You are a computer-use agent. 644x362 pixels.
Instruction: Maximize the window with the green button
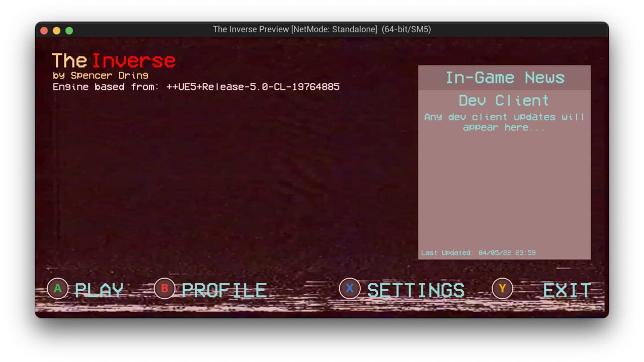[x=69, y=31]
